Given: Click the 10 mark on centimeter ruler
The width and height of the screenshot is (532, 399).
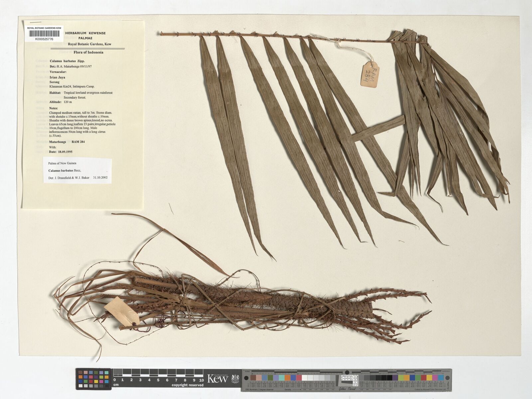Looking at the screenshot, I should click(x=201, y=380).
